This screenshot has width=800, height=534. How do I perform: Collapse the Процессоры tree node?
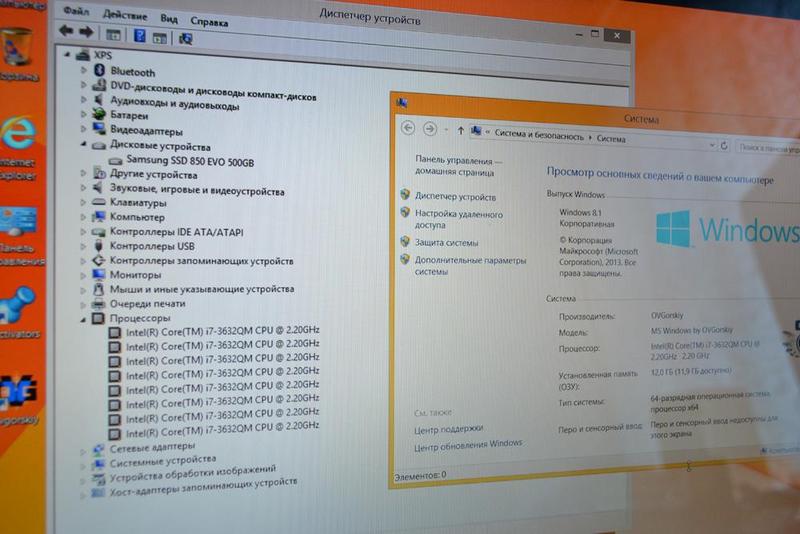tap(83, 318)
